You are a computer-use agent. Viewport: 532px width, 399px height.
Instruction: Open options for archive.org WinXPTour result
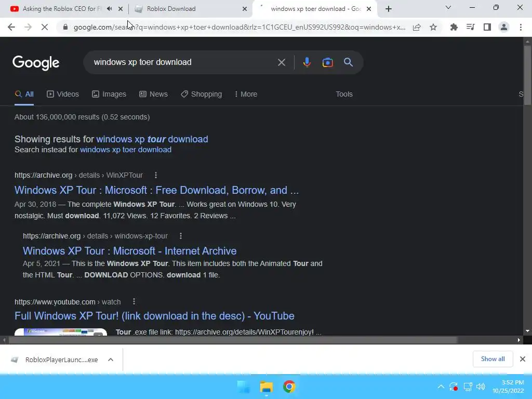coord(156,175)
